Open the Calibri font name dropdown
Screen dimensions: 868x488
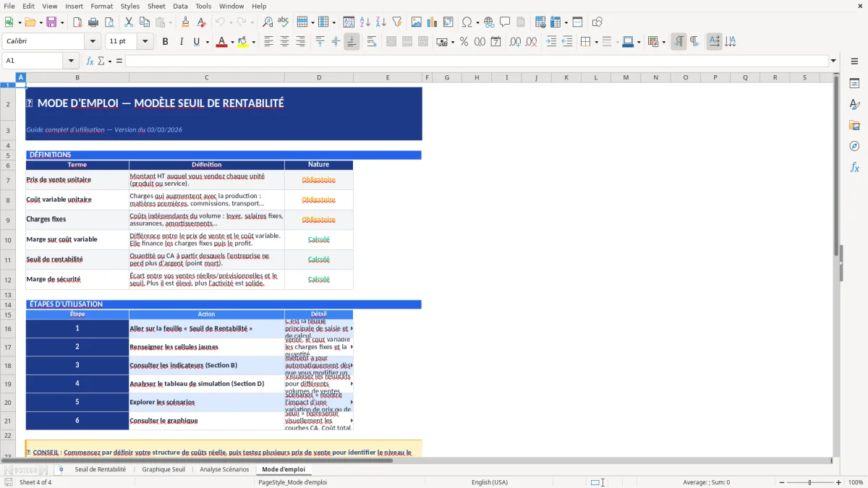[x=92, y=41]
